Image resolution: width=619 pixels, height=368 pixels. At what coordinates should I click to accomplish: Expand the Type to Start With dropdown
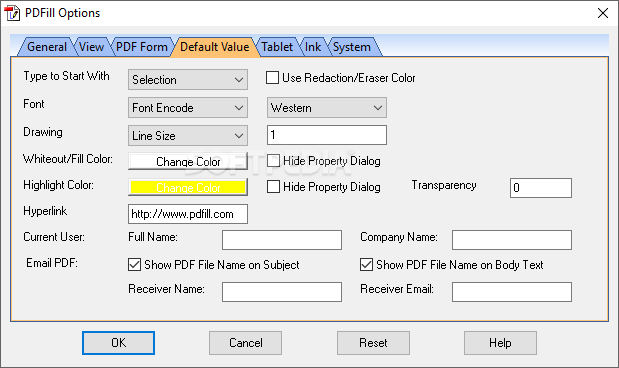[x=188, y=80]
